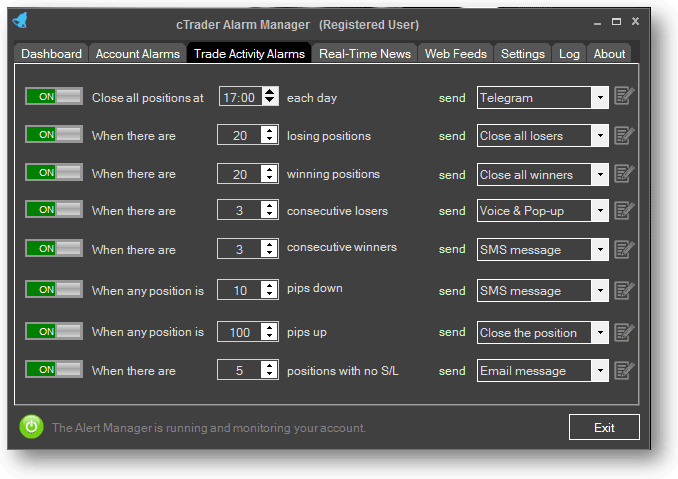The height and width of the screenshot is (479, 678).
Task: Click the no S/L count field showing 5
Action: tap(239, 370)
